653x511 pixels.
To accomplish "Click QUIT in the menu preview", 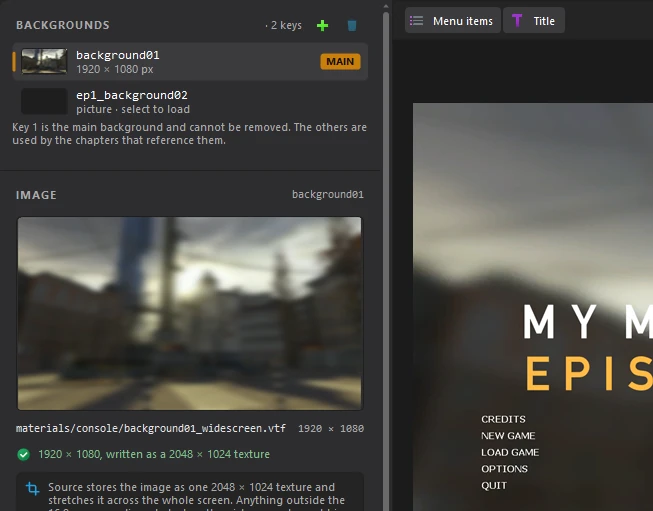I will [494, 486].
